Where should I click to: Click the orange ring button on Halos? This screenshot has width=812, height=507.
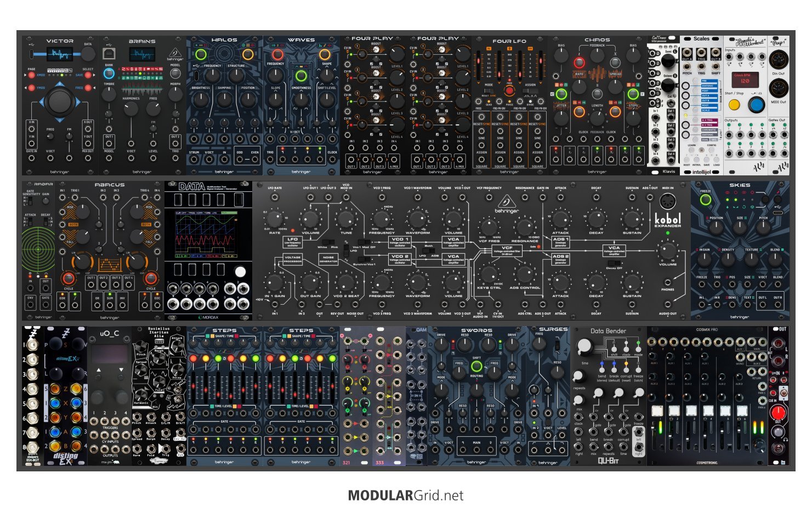tap(248, 54)
